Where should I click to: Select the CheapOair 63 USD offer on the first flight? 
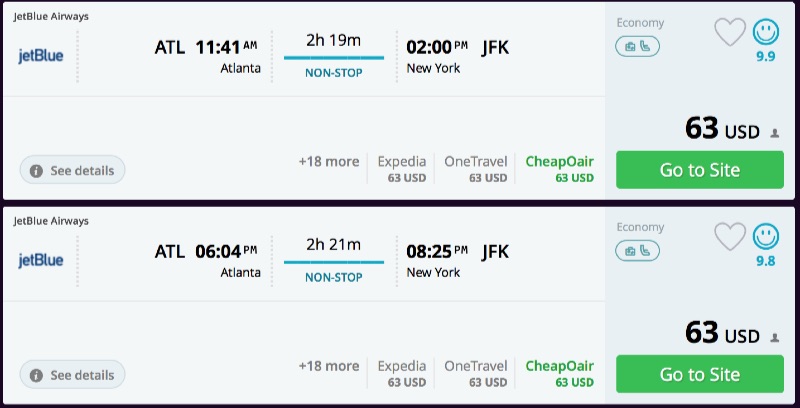tap(559, 169)
